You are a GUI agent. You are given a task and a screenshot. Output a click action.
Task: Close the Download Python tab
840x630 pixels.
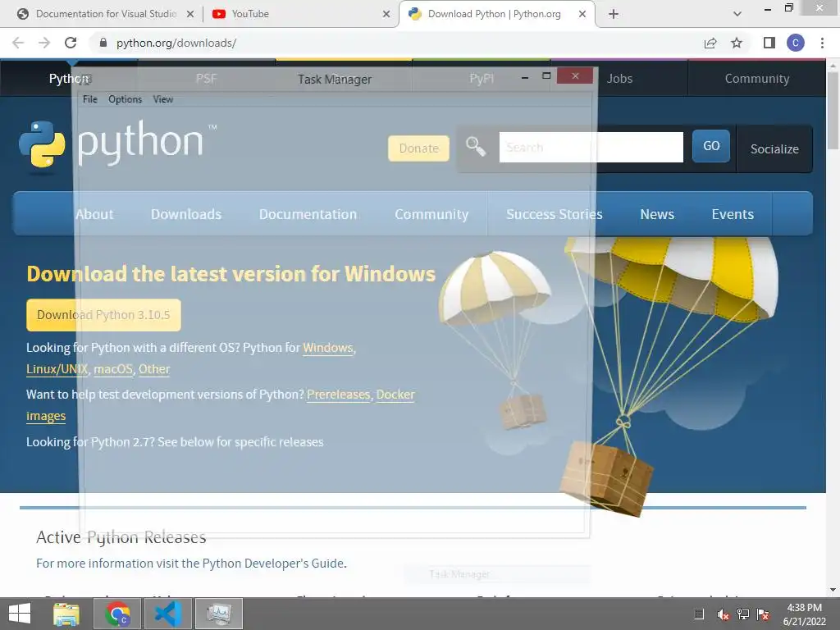click(x=582, y=15)
